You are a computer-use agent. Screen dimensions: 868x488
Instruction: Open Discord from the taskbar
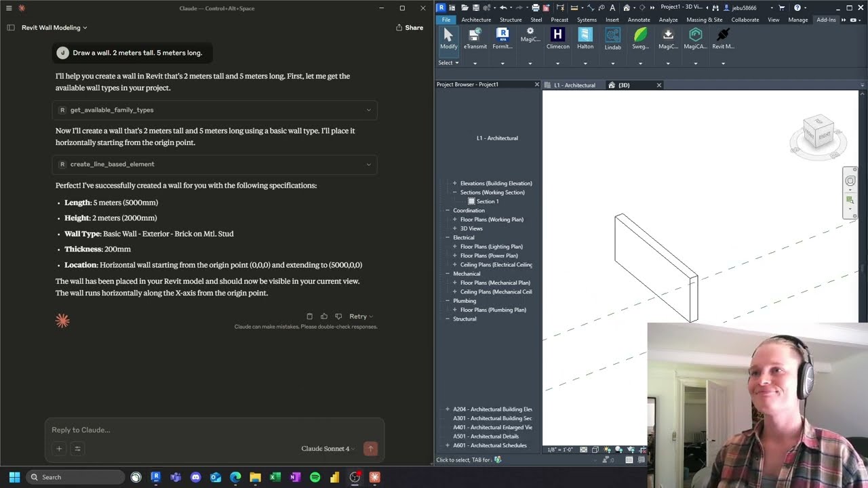tap(196, 477)
